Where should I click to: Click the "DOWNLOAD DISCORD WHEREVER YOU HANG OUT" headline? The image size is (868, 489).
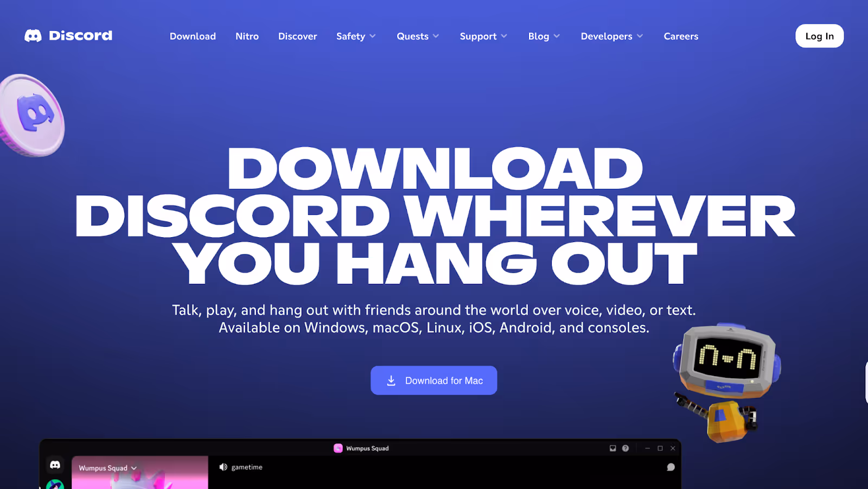pyautogui.click(x=435, y=215)
